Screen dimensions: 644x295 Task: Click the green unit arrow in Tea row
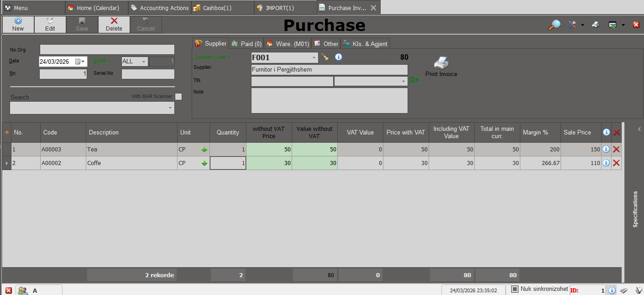(x=204, y=150)
